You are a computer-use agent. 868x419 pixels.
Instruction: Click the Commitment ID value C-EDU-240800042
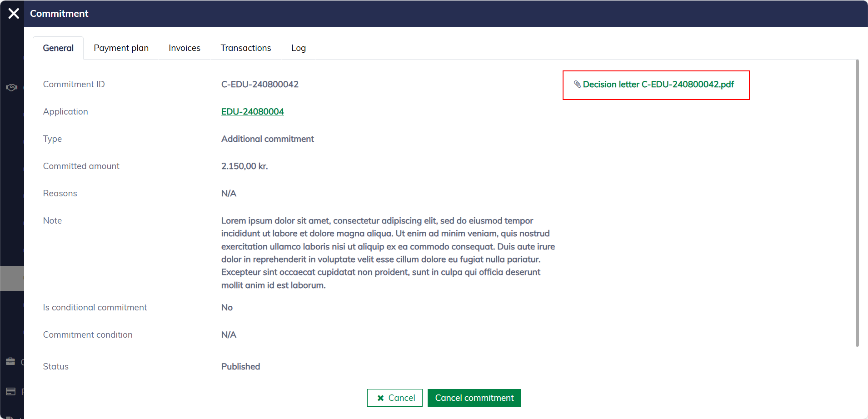pos(259,85)
